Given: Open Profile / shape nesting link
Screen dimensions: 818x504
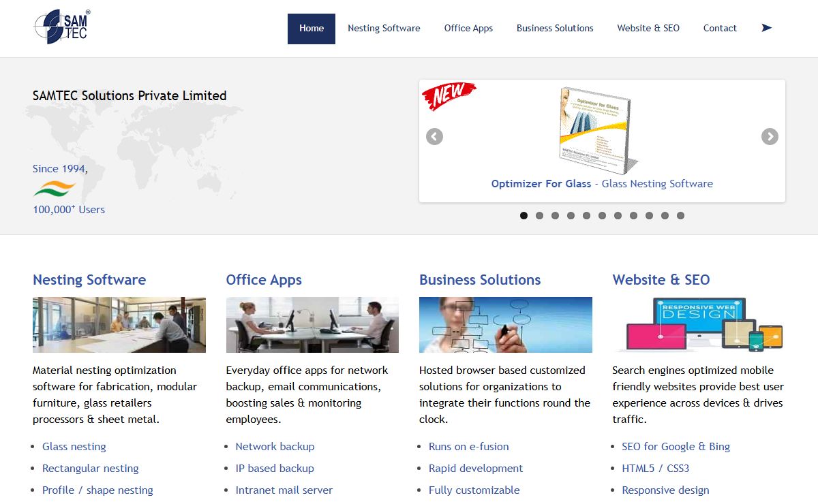Looking at the screenshot, I should pos(97,490).
